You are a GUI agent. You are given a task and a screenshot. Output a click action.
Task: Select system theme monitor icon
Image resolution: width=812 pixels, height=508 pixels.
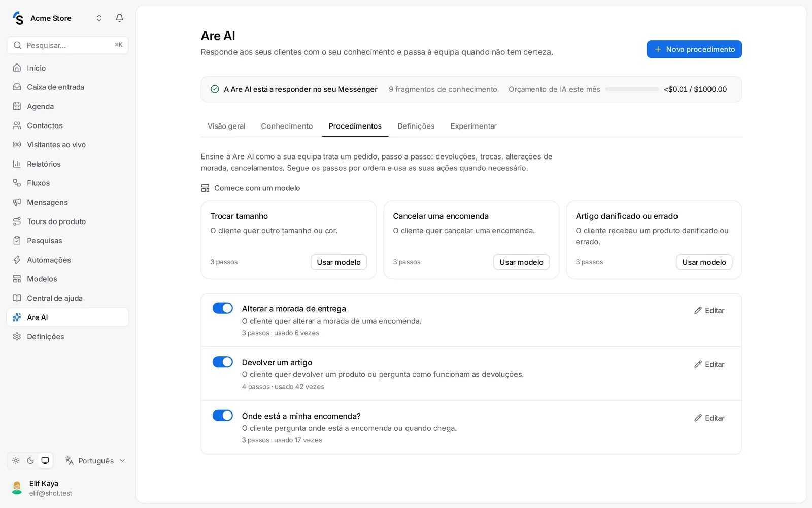(45, 461)
